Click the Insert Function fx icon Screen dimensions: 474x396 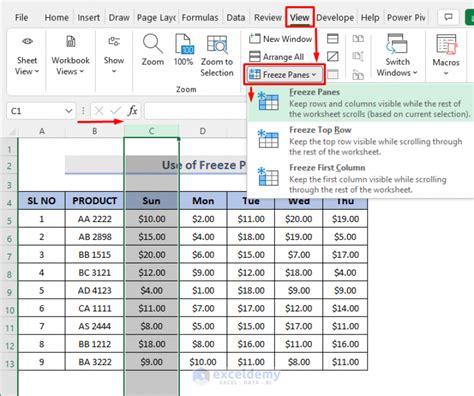tap(132, 111)
